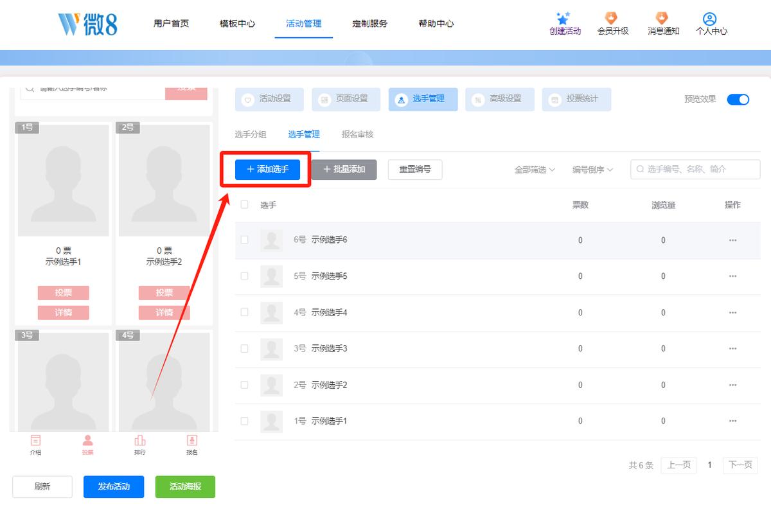Click preview photo of 3号 contestant
The height and width of the screenshot is (532, 771).
click(63, 382)
